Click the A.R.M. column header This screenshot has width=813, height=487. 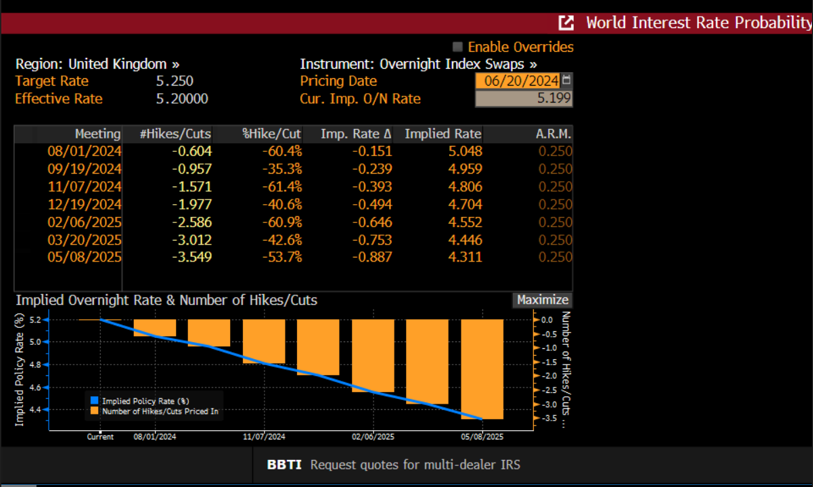[553, 134]
